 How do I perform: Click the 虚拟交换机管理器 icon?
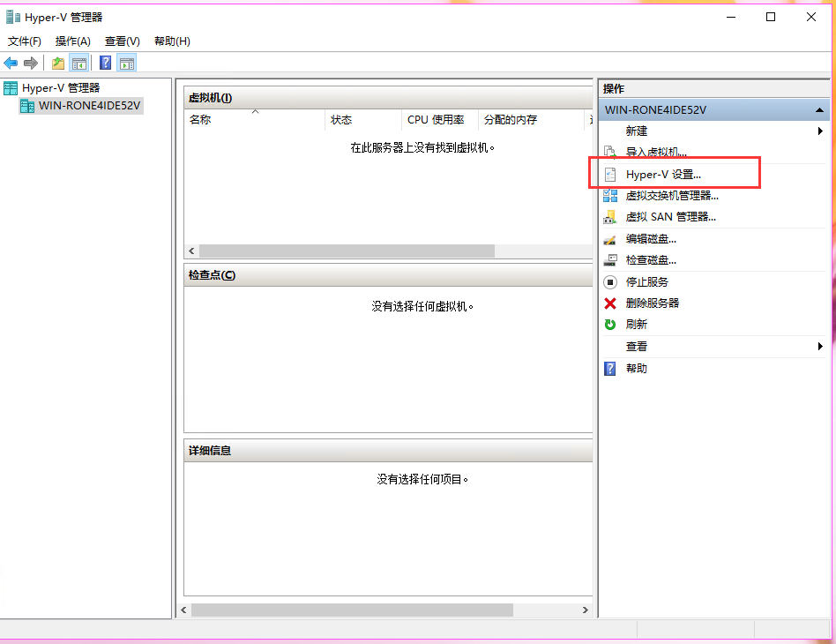click(610, 196)
